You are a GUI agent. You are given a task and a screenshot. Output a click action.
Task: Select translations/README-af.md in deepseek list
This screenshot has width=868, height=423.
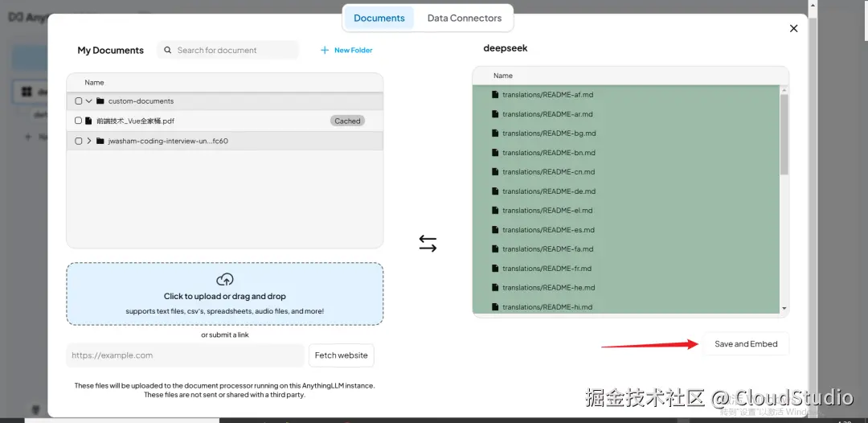coord(626,95)
